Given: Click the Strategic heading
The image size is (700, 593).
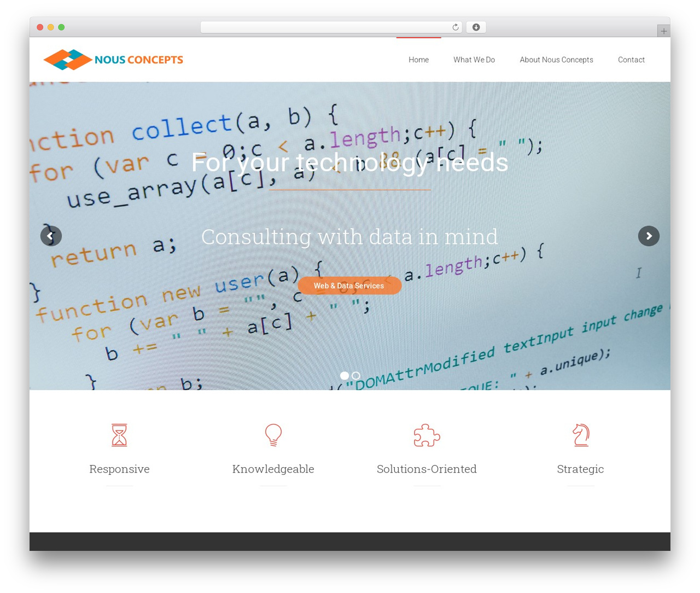Looking at the screenshot, I should pyautogui.click(x=581, y=469).
